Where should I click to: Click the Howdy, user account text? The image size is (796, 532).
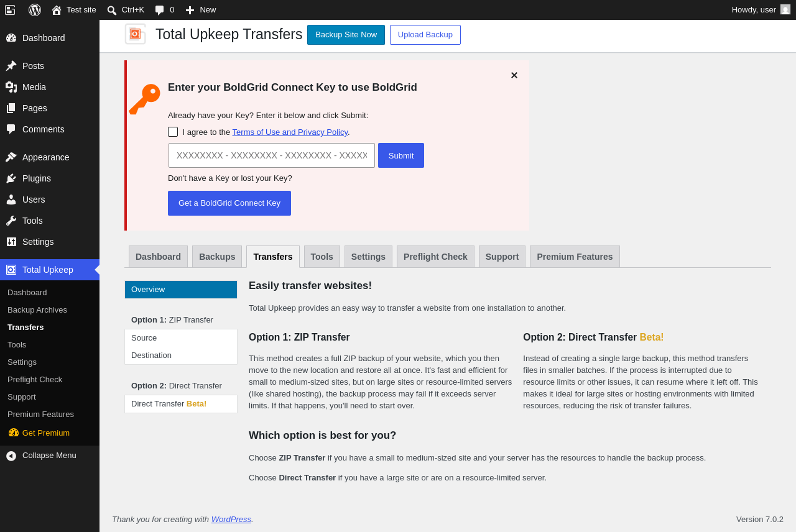pyautogui.click(x=754, y=10)
